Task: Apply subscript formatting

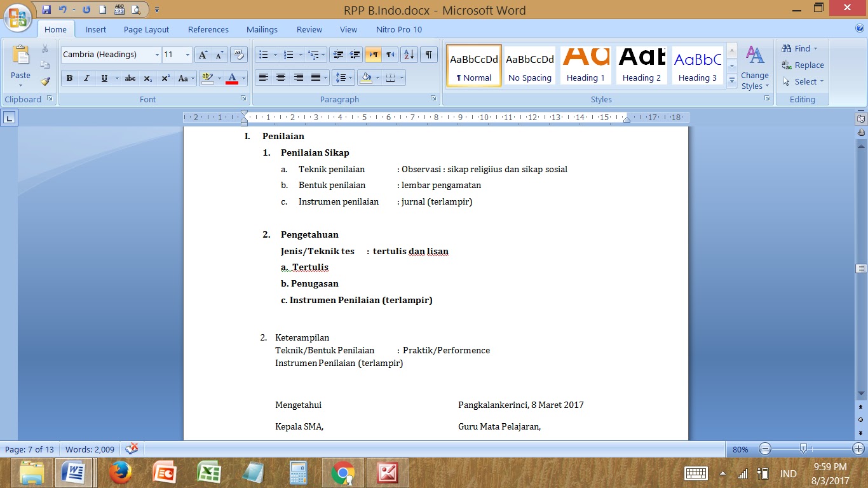Action: coord(147,78)
